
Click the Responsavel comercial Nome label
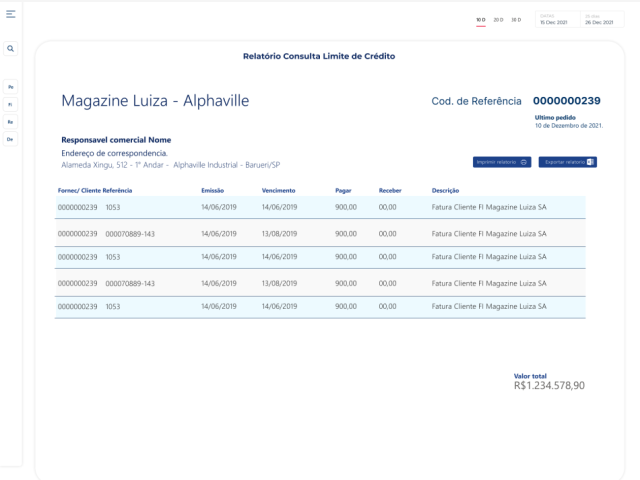point(116,140)
